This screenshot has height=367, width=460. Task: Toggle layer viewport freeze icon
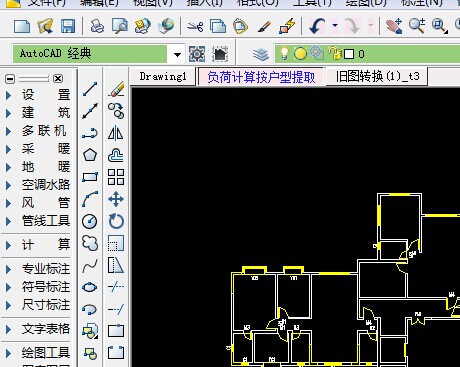coord(317,53)
